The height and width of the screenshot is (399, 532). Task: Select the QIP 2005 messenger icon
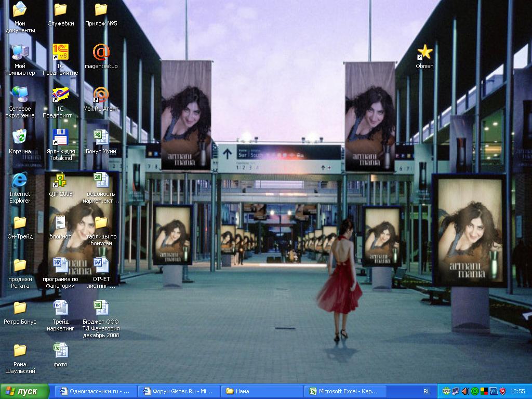(x=60, y=180)
